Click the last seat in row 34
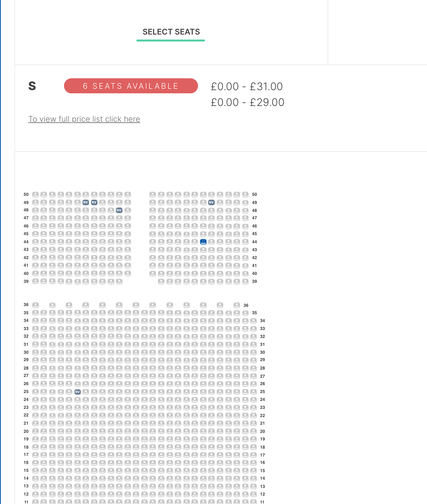This screenshot has height=504, width=427. 254,321
